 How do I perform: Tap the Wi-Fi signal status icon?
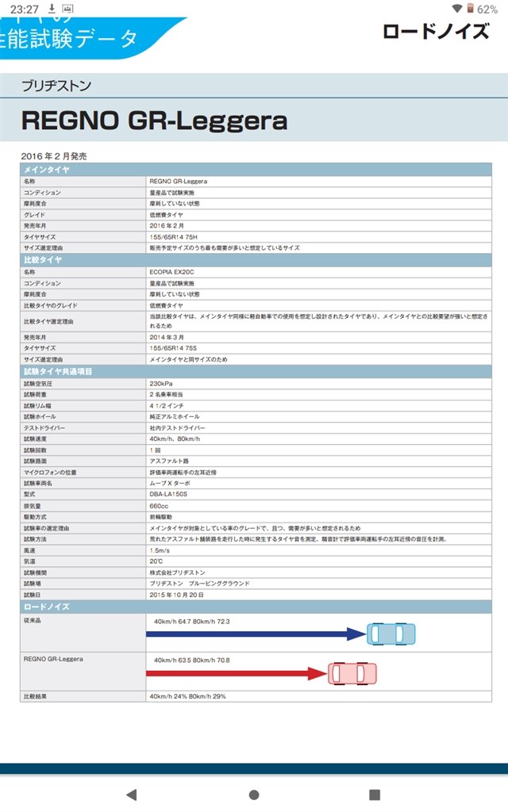(x=456, y=8)
